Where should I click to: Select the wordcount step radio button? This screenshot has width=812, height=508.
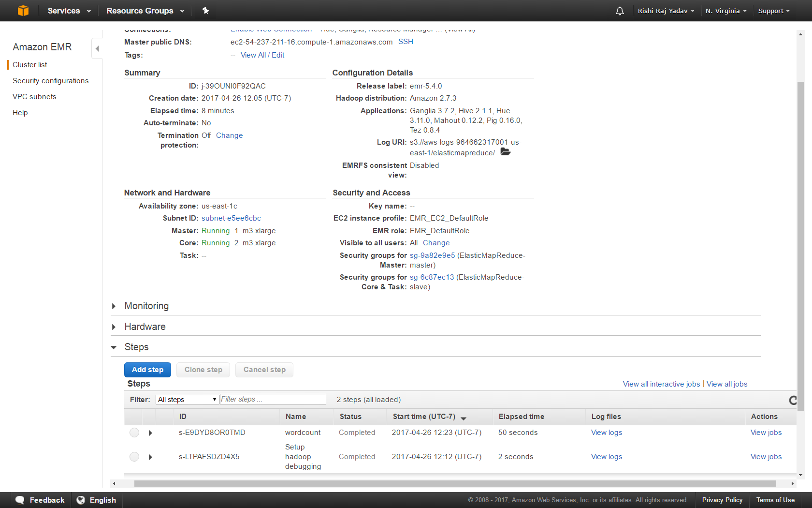pyautogui.click(x=134, y=433)
